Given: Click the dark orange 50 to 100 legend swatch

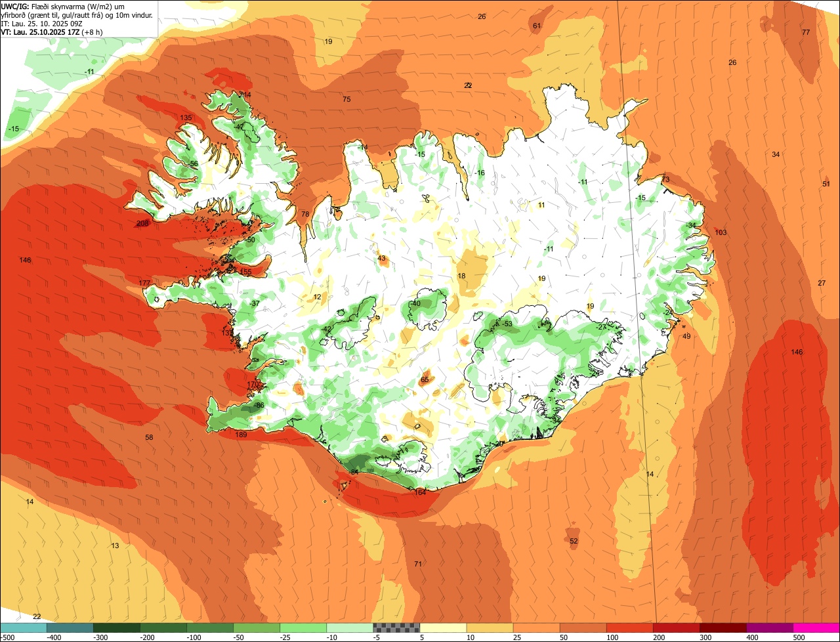Looking at the screenshot, I should tap(583, 628).
